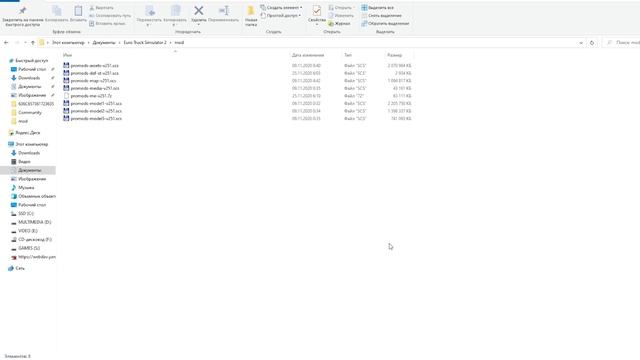The width and height of the screenshot is (640, 360).
Task: Open the CD-дисковод (F:) drive
Action: pos(35,240)
